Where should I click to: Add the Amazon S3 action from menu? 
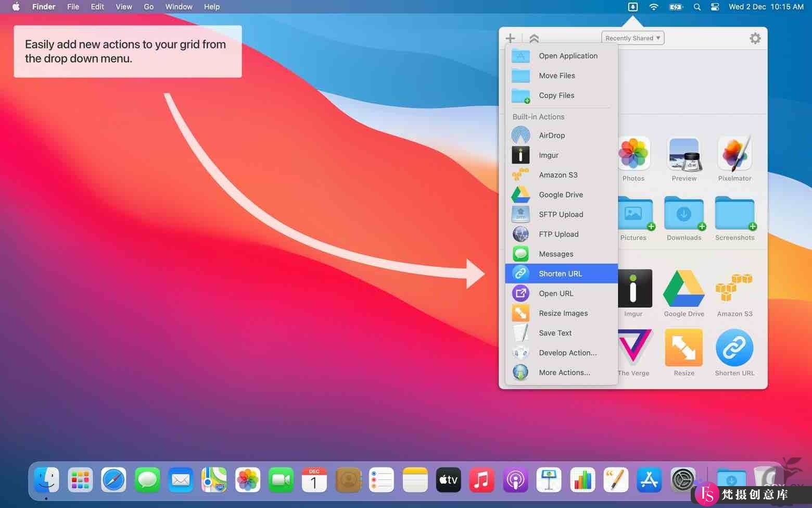(x=561, y=175)
